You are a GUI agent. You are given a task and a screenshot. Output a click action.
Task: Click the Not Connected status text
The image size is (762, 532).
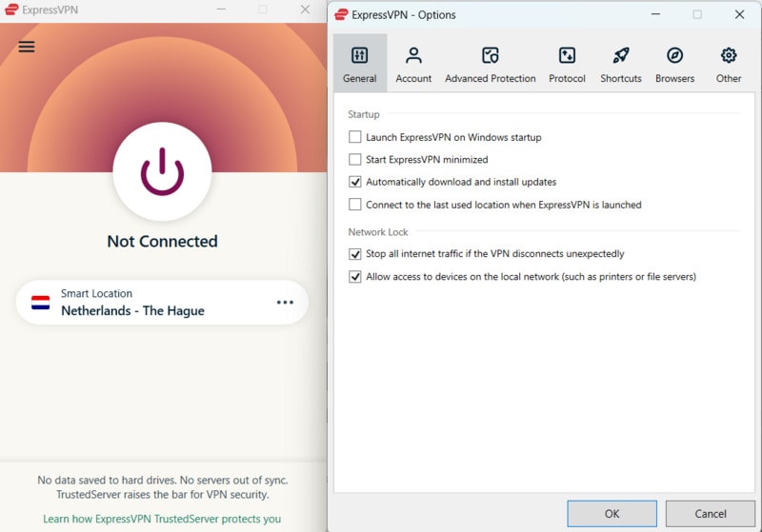162,241
